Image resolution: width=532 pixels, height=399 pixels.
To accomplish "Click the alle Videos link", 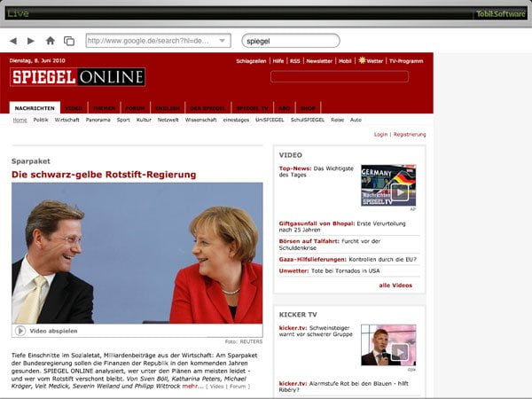I will tap(395, 286).
